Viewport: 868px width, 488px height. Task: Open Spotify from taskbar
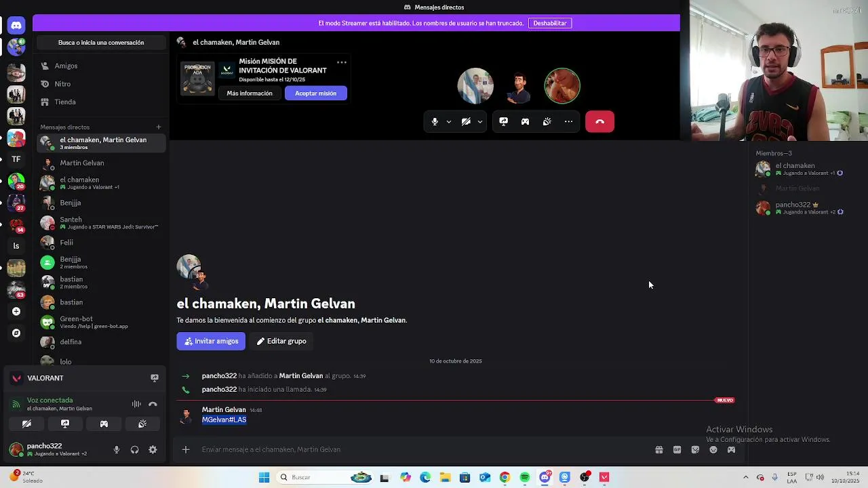coord(524,477)
